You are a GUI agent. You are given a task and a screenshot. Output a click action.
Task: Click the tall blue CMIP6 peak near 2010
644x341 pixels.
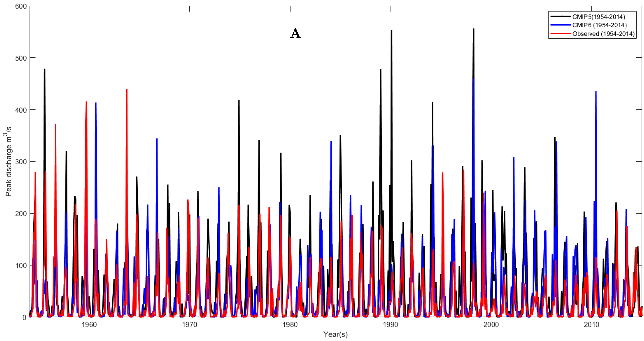596,93
